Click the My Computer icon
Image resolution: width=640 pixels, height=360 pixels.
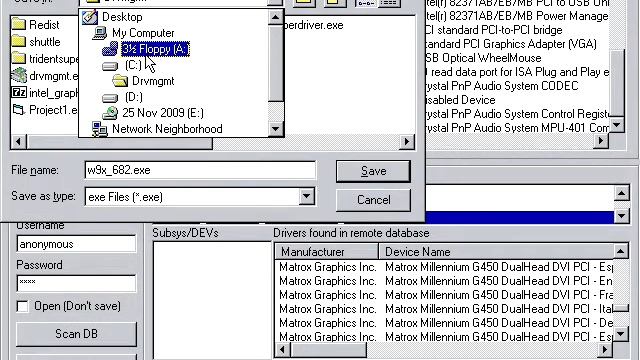(x=100, y=33)
